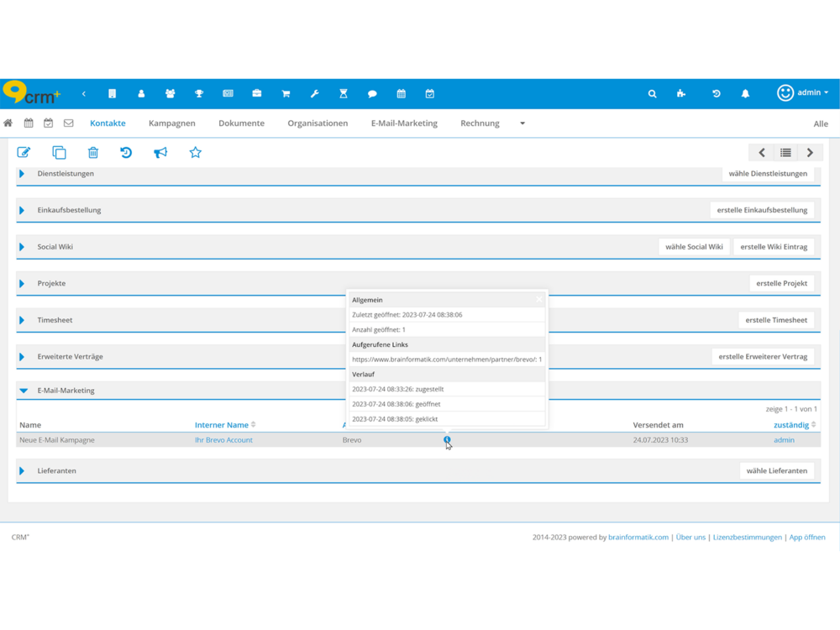Image resolution: width=840 pixels, height=630 pixels.
Task: Open the admin user dropdown
Action: tap(803, 93)
